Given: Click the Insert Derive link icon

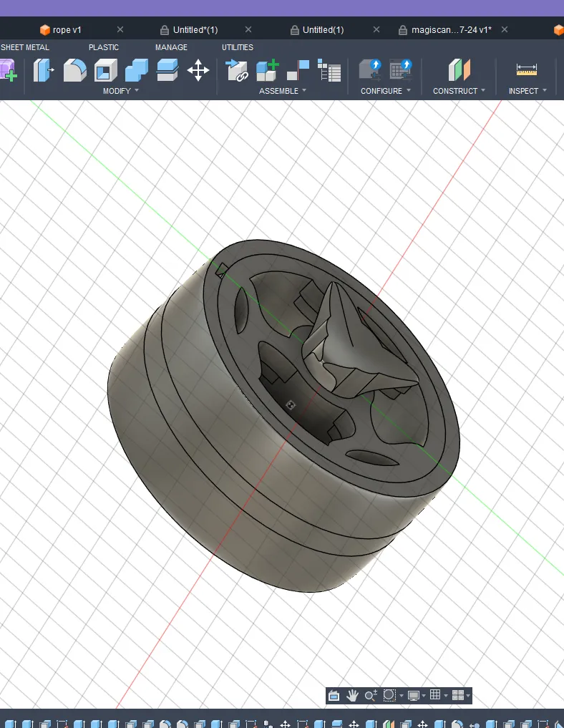Looking at the screenshot, I should pos(236,70).
